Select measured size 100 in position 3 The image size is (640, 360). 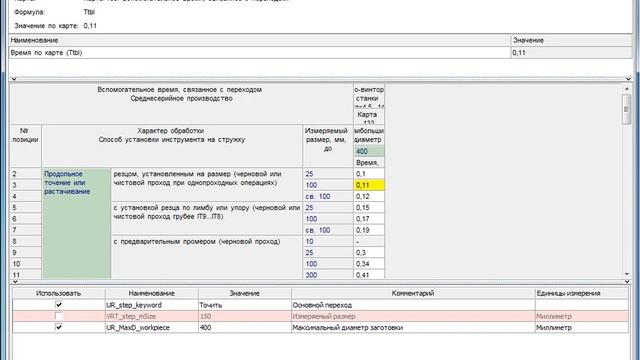tap(328, 185)
